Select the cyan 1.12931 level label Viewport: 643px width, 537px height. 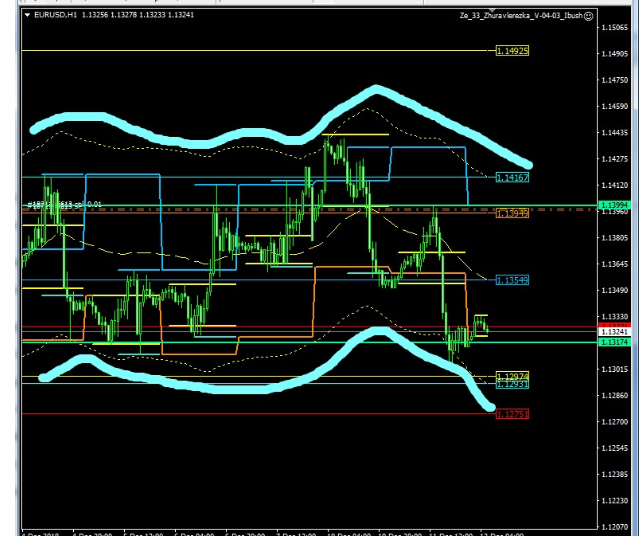pos(512,384)
